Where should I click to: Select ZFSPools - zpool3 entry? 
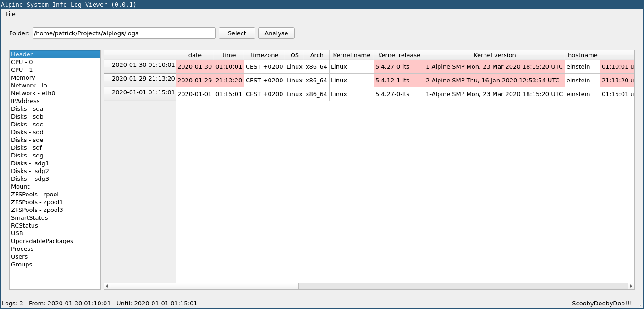pos(55,210)
